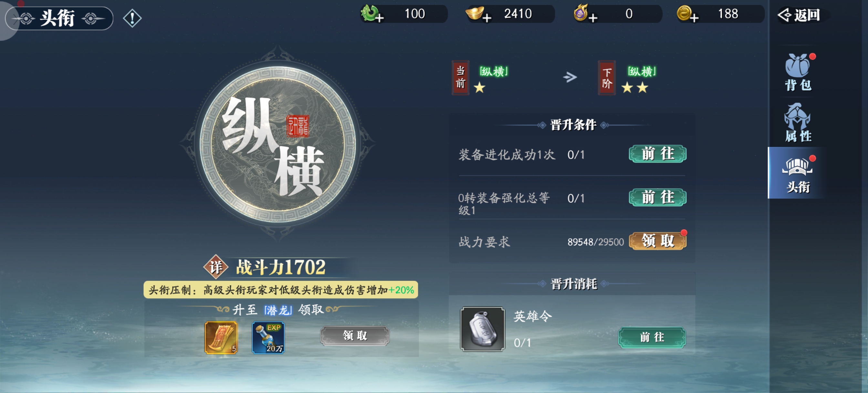Click 前往 next to 英雄令

point(652,337)
